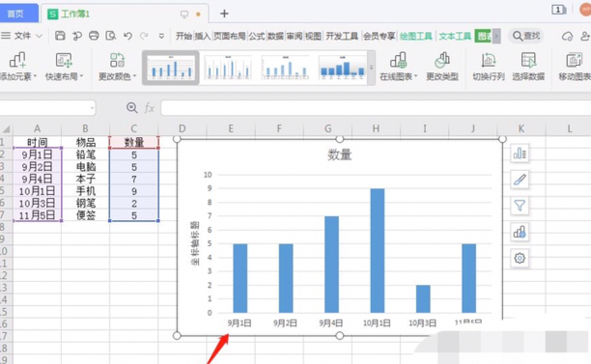Click the chart title 数量
Viewport: 591px width, 364px height.
pyautogui.click(x=340, y=154)
